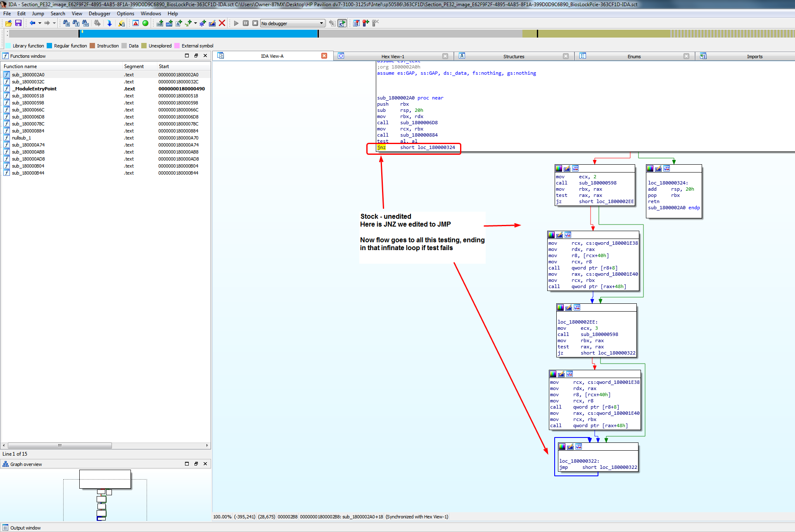Open the Jump menu
Screen dimensions: 795x532
point(38,14)
